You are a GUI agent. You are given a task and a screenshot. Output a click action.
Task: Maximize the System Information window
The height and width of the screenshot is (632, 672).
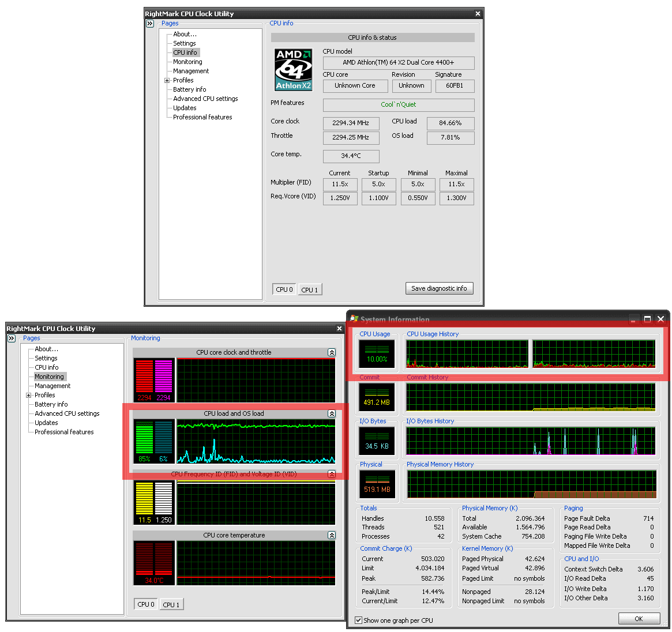[648, 319]
